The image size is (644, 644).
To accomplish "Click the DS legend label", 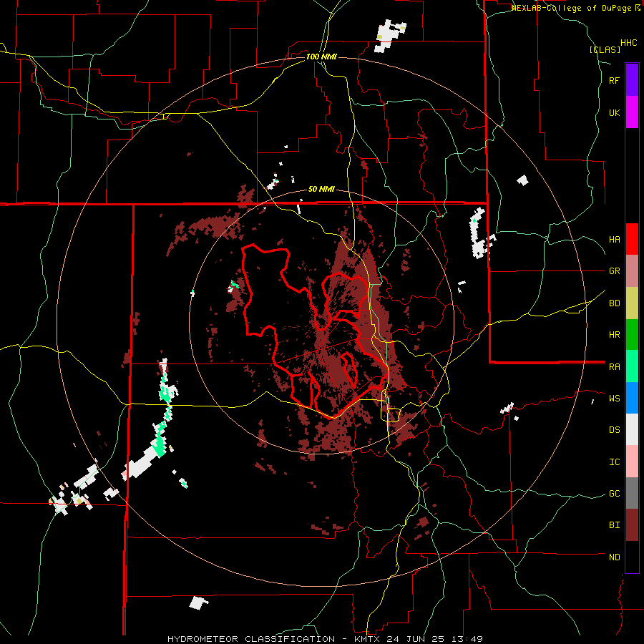I will (x=615, y=429).
